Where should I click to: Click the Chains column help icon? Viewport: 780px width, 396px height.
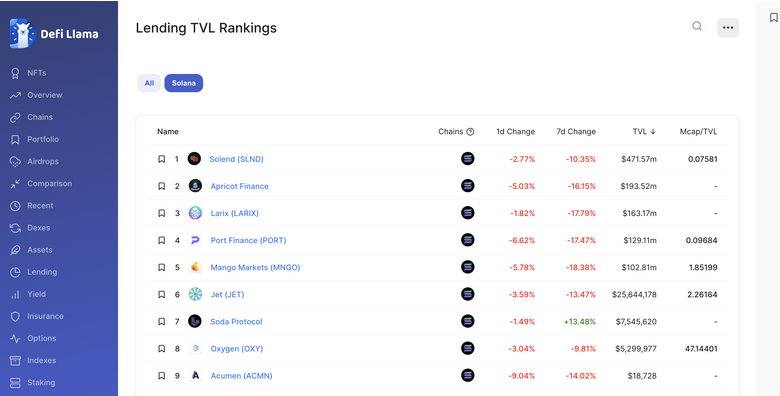click(470, 132)
